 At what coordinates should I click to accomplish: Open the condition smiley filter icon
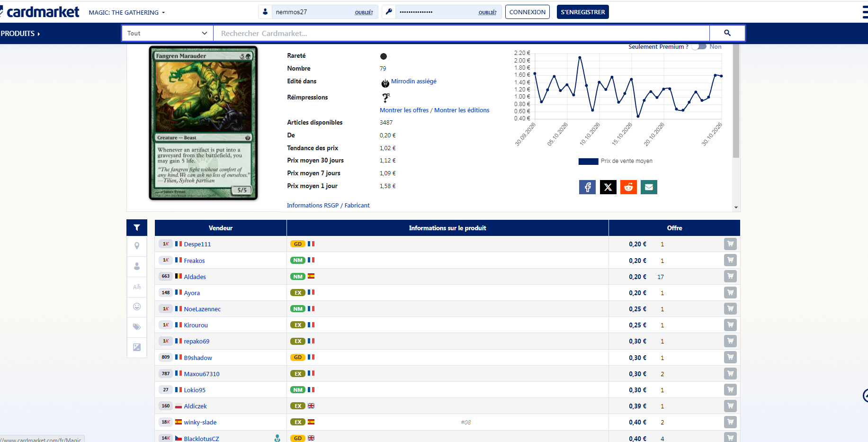tap(137, 307)
